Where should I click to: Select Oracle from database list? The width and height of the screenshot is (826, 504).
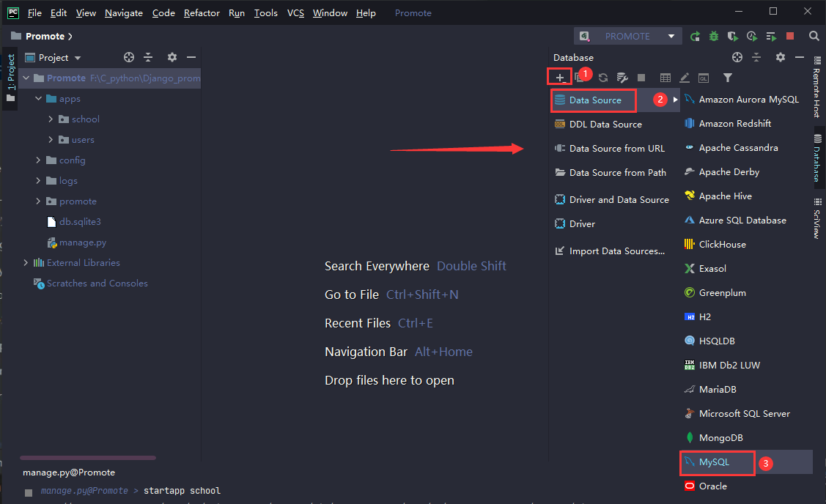pyautogui.click(x=746, y=486)
